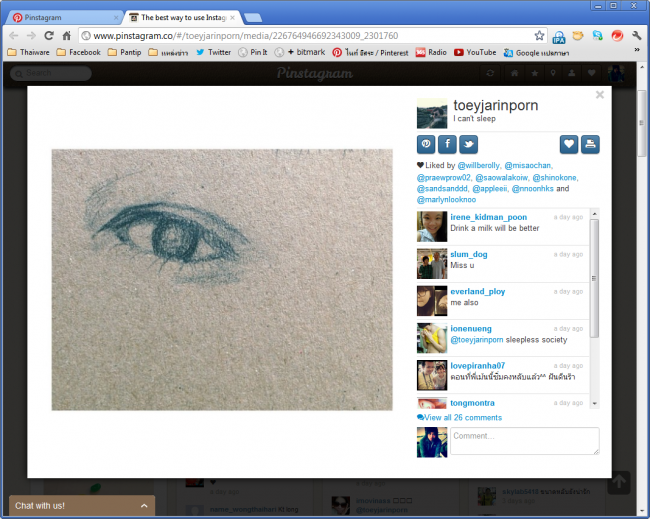Viewport: 650px width, 519px height.
Task: Click Pinstagram likes heart icon in header
Action: coord(592,73)
